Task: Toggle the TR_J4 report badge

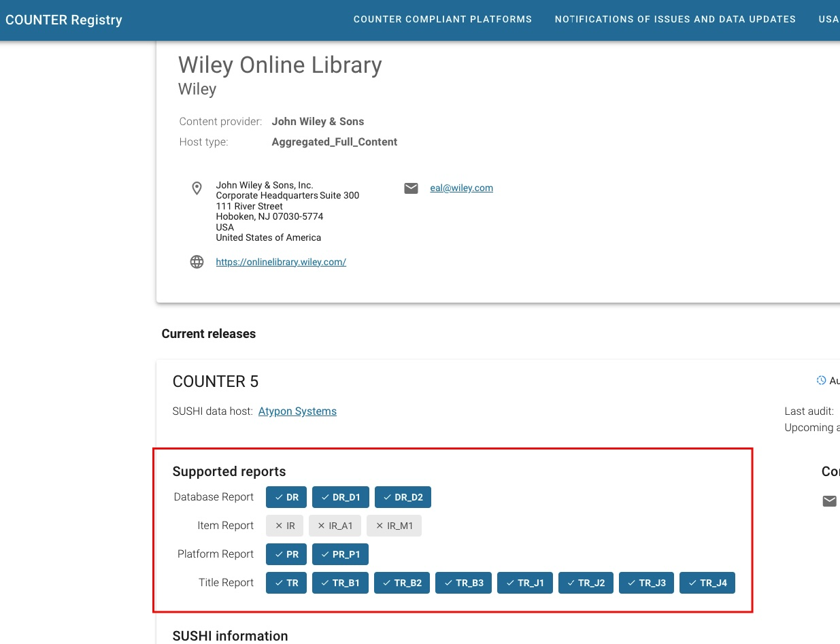Action: coord(707,583)
